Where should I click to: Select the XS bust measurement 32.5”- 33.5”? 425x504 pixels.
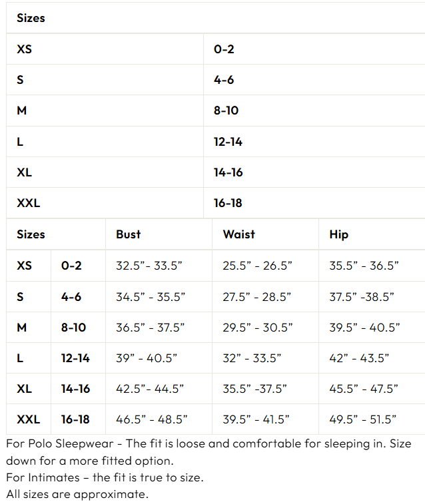(x=149, y=266)
